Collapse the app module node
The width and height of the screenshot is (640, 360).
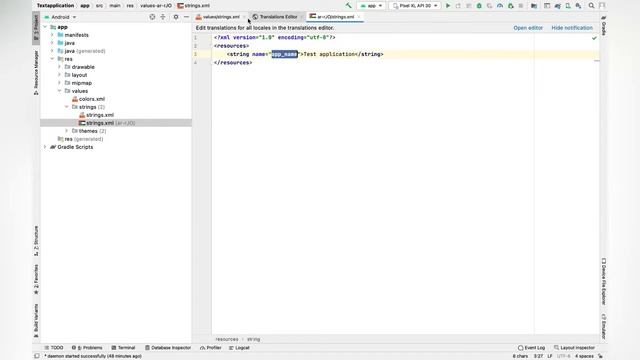pyautogui.click(x=45, y=27)
